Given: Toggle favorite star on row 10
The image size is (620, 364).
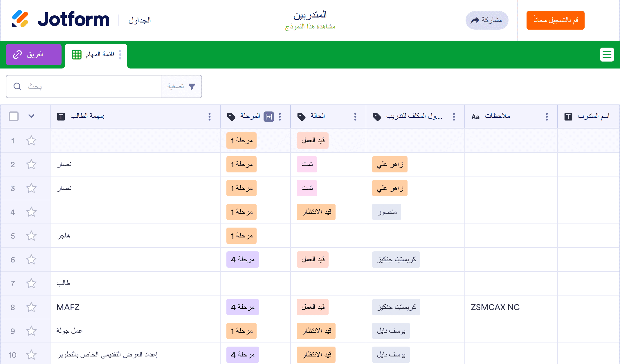Looking at the screenshot, I should [31, 355].
